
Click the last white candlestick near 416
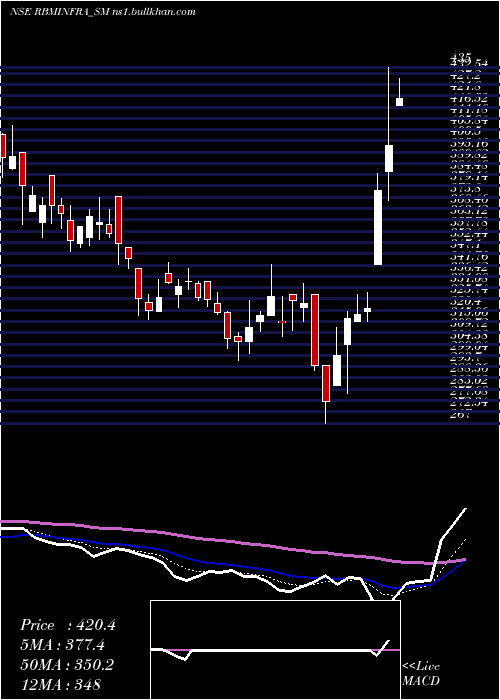(x=400, y=102)
